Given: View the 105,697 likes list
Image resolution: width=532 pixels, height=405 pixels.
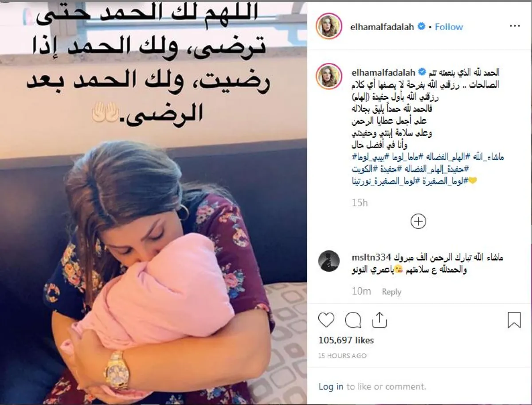Looking at the screenshot, I should tap(346, 340).
